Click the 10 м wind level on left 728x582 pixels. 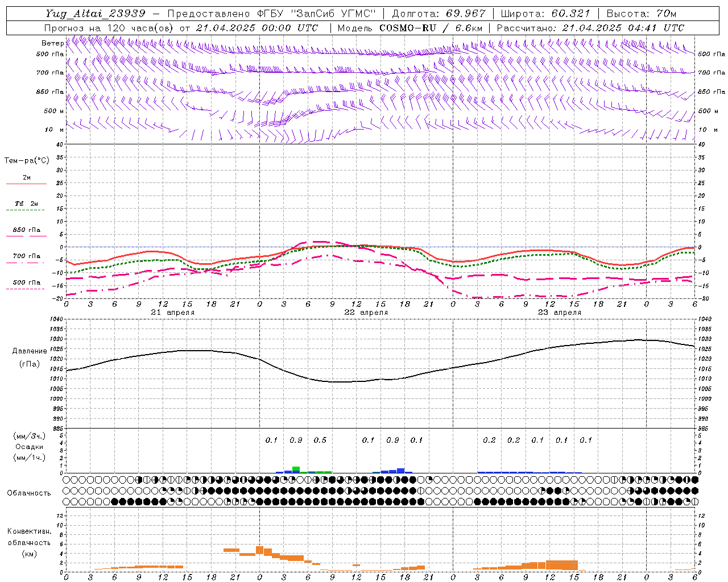coord(54,130)
